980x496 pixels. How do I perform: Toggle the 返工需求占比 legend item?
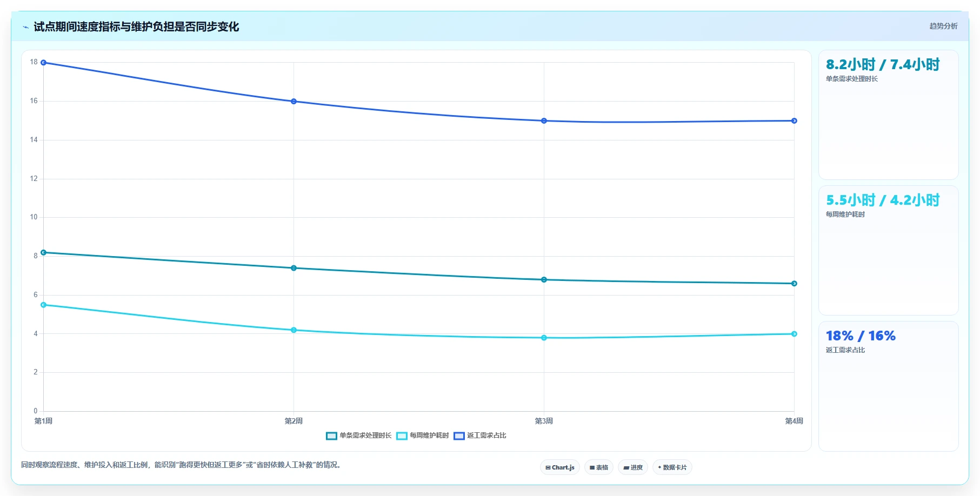[x=480, y=435]
